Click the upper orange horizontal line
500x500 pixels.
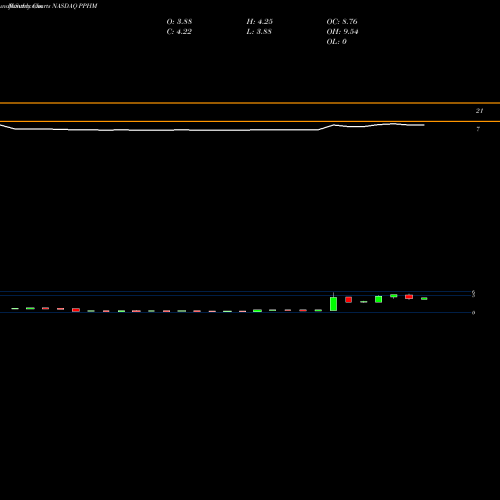[250, 103]
